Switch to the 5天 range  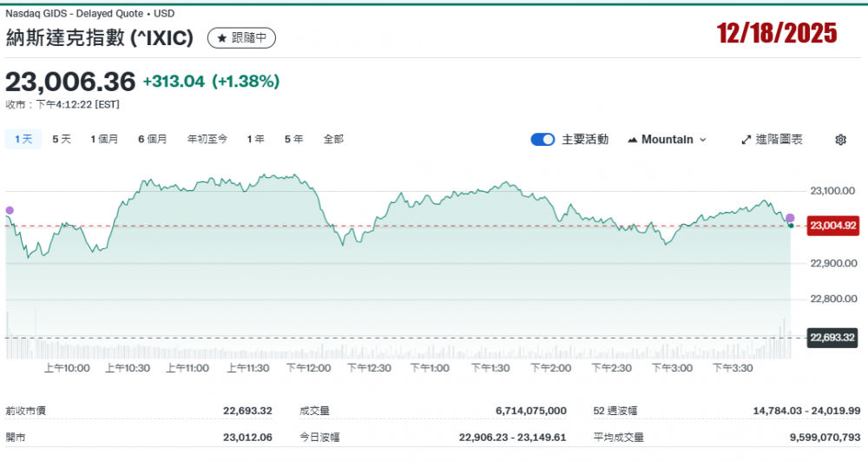coord(62,139)
